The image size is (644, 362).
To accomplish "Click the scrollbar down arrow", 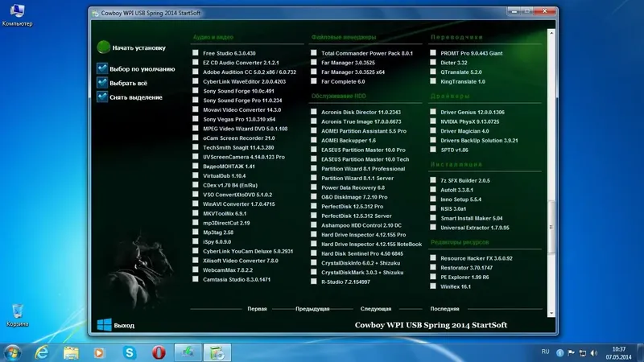I will coord(551,313).
